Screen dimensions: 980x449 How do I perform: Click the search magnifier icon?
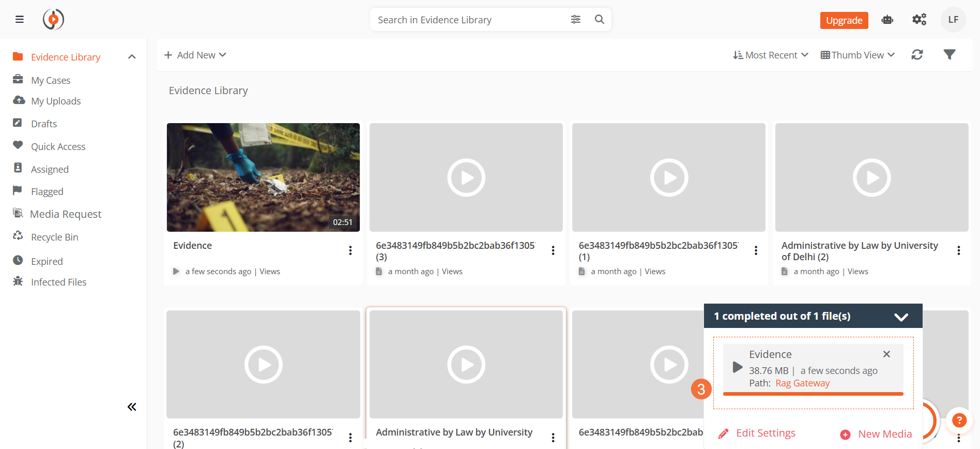pyautogui.click(x=600, y=20)
